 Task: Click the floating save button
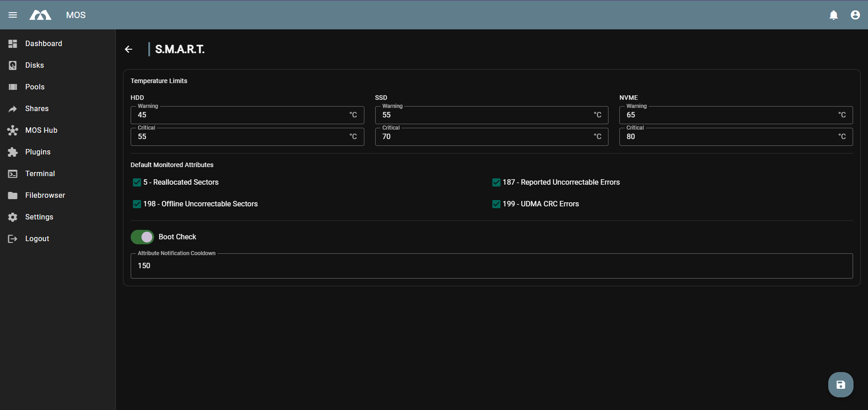pos(840,385)
